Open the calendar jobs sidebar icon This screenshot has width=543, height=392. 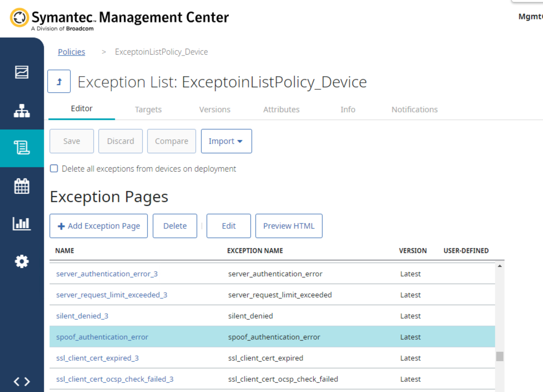[x=21, y=186]
